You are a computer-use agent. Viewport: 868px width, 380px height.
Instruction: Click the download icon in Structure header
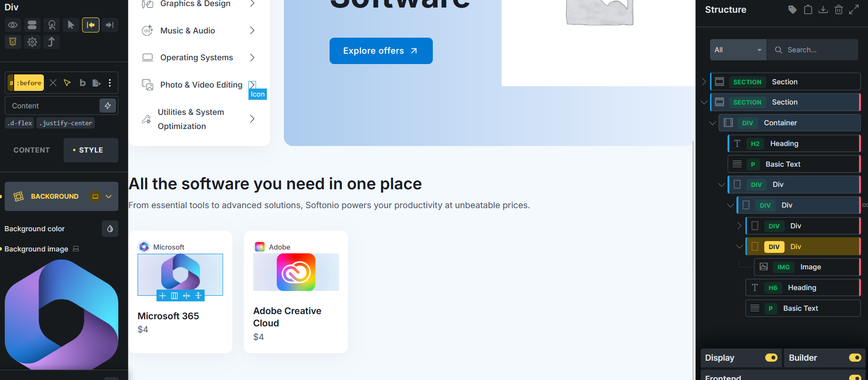pyautogui.click(x=823, y=9)
